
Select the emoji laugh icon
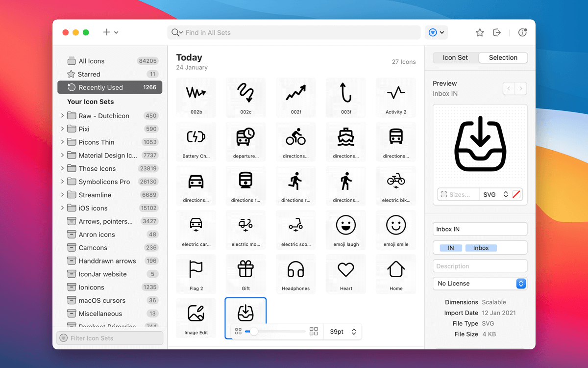pos(346,230)
